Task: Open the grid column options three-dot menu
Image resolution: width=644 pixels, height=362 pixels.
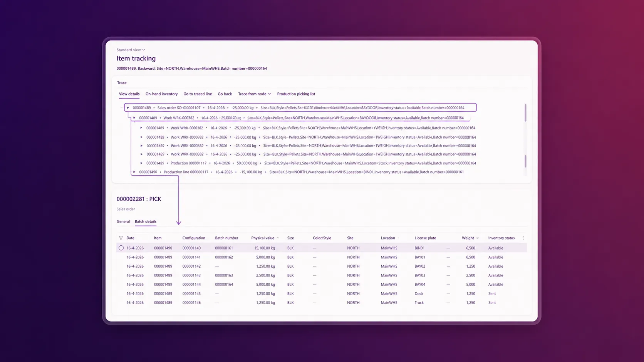Action: click(523, 238)
